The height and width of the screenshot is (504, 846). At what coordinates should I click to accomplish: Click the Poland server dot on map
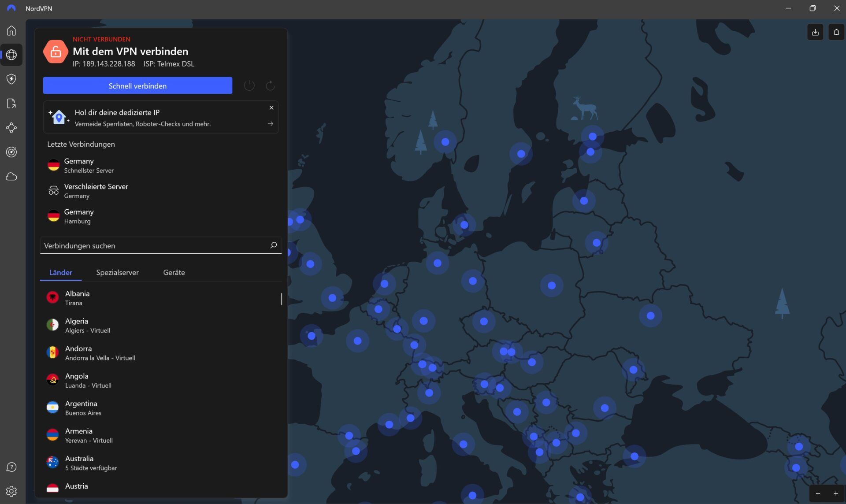pos(552,285)
